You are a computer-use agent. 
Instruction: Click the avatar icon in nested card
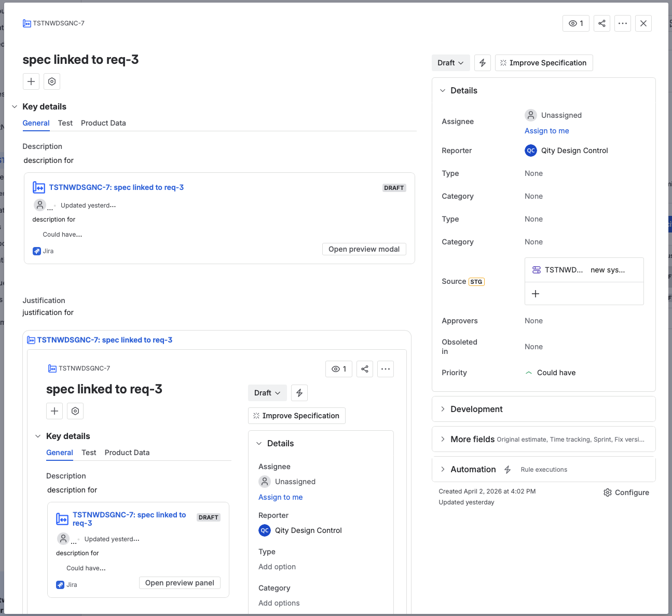pyautogui.click(x=63, y=539)
